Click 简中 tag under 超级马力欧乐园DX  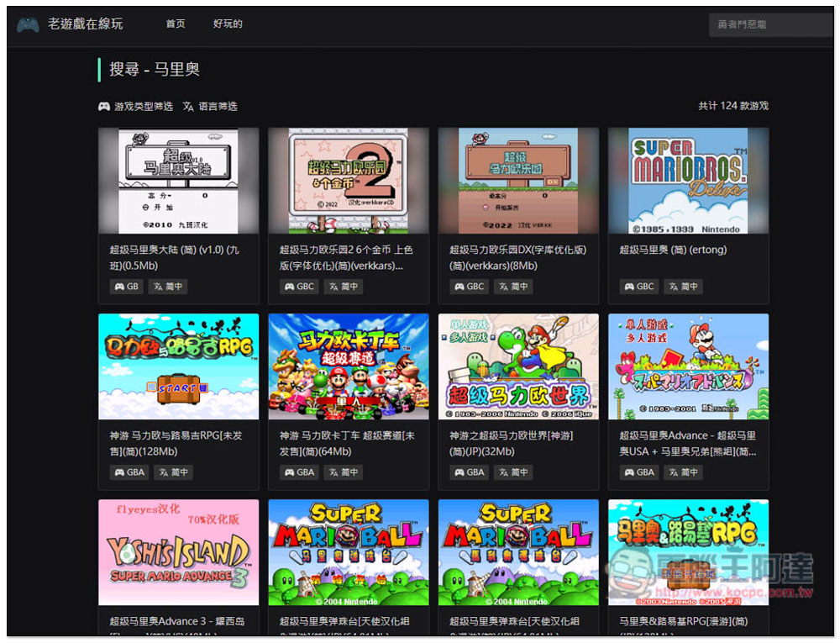tap(512, 287)
